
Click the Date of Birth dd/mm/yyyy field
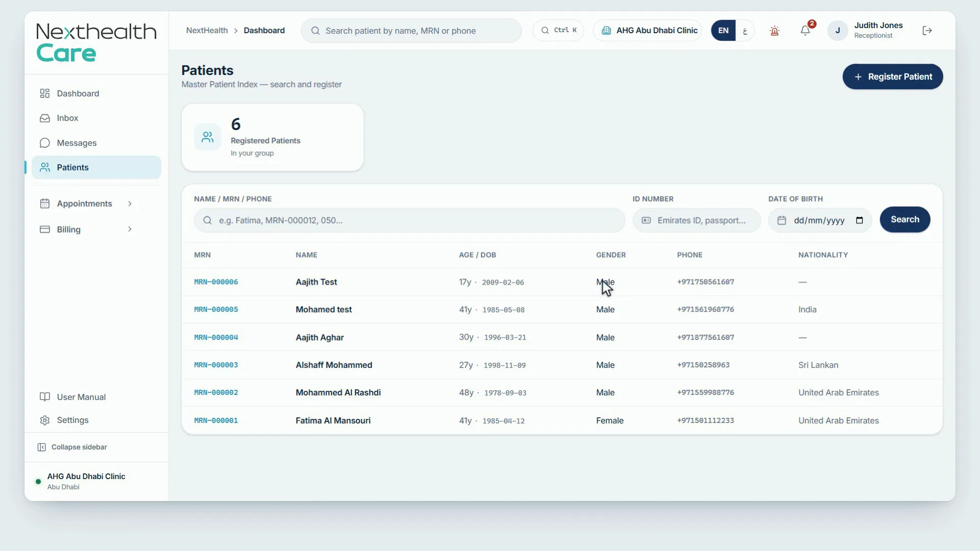pos(820,220)
